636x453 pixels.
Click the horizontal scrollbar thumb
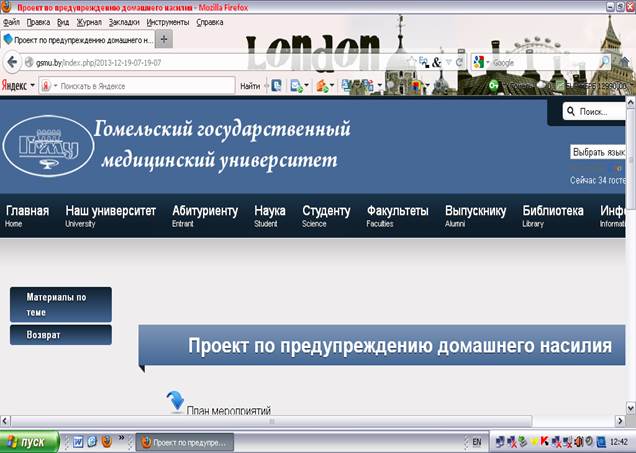[271, 421]
